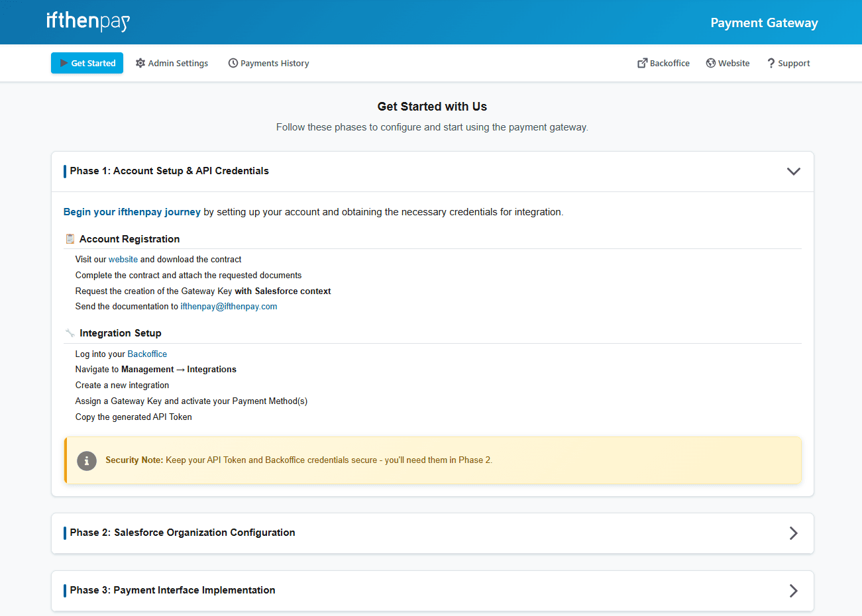Switch to the Get Started tab
862x616 pixels.
[x=87, y=63]
